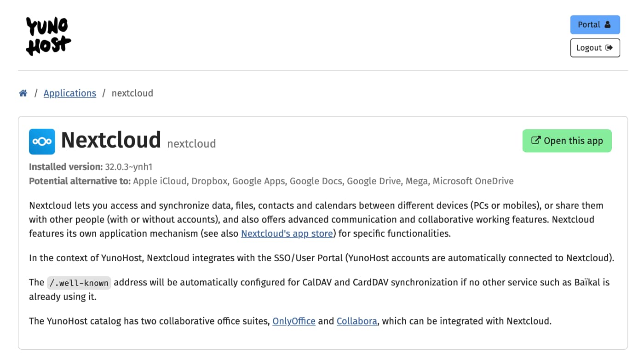Click the Nextcloud infinity logo icon

[42, 142]
